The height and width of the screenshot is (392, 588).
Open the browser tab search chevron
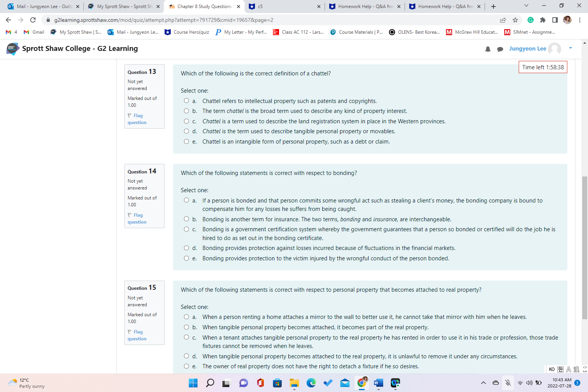(x=526, y=6)
